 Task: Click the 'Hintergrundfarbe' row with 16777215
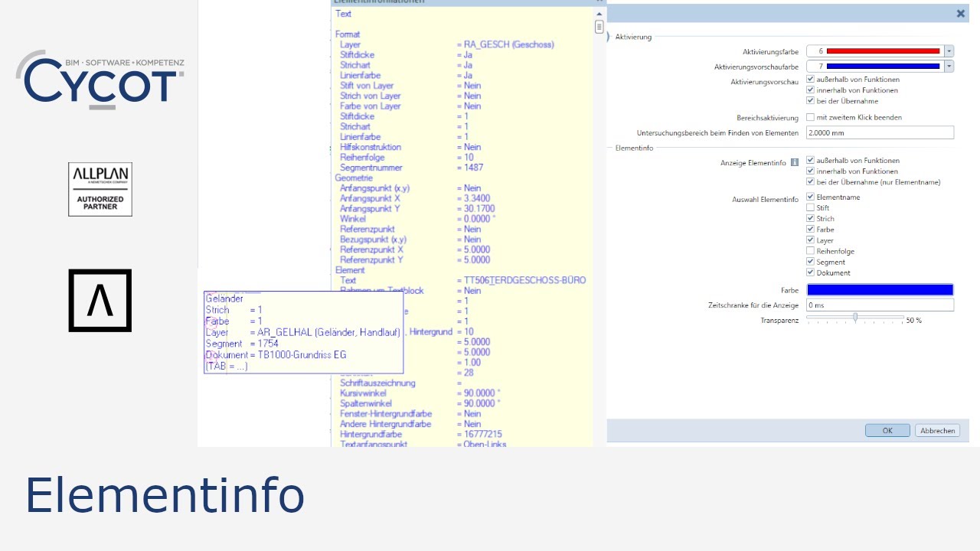pos(421,434)
